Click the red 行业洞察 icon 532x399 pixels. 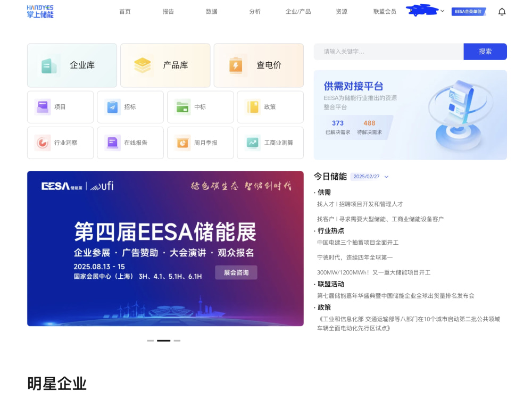43,143
